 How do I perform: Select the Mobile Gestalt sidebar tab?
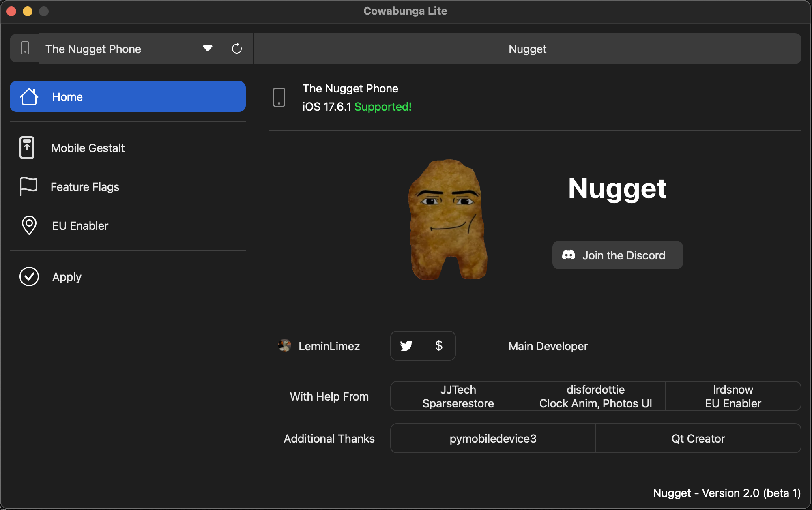[x=88, y=148]
